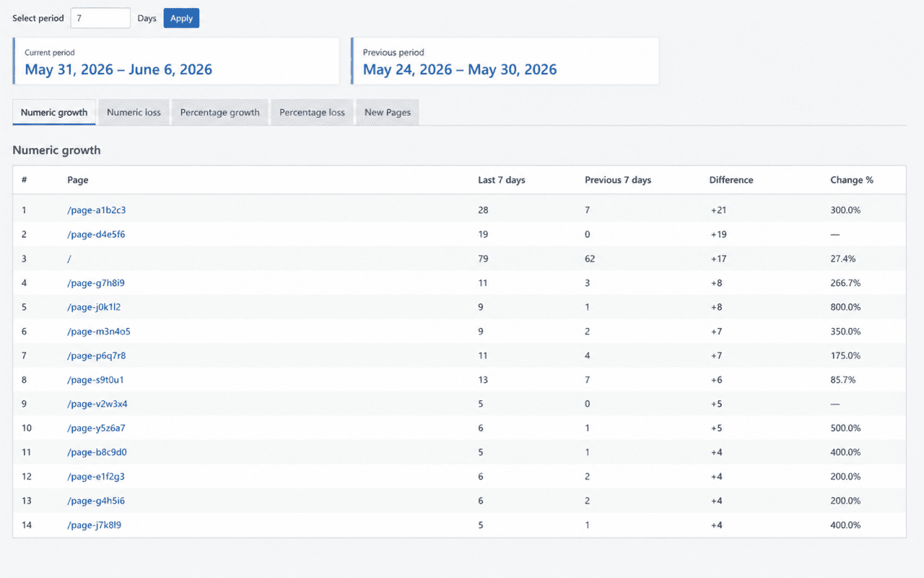This screenshot has width=924, height=578.
Task: Focus the period days input field
Action: pyautogui.click(x=100, y=18)
